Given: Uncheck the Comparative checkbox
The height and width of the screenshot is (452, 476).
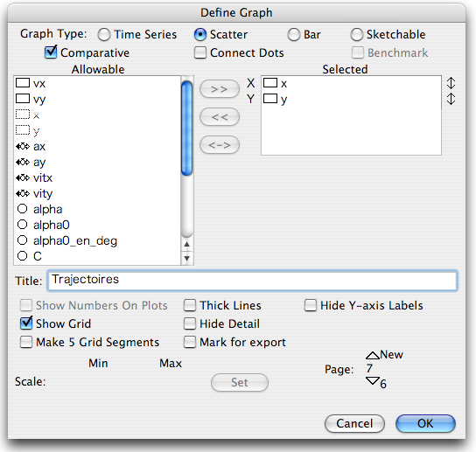Looking at the screenshot, I should pyautogui.click(x=51, y=52).
